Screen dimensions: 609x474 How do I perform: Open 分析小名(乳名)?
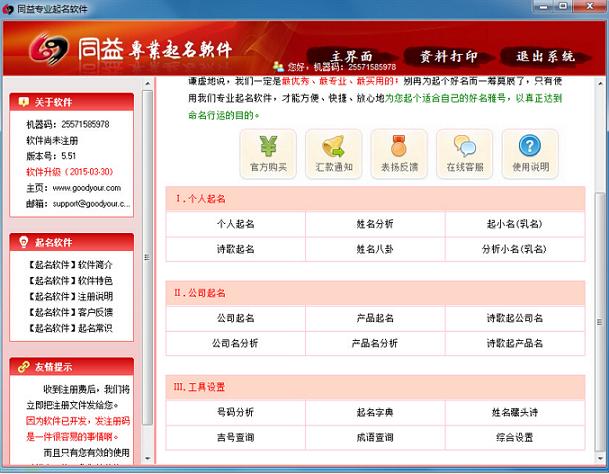click(x=515, y=249)
